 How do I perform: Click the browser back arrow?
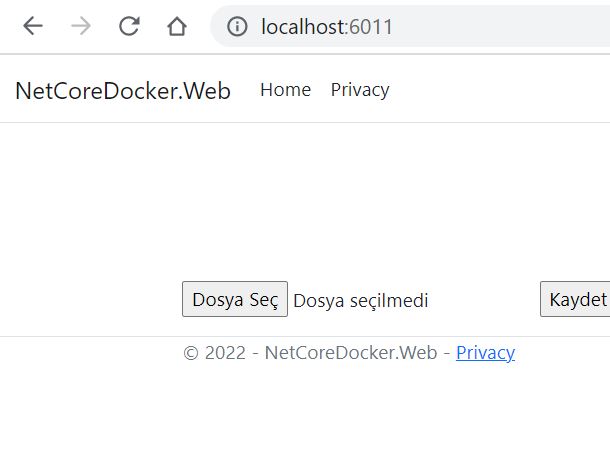pyautogui.click(x=33, y=27)
